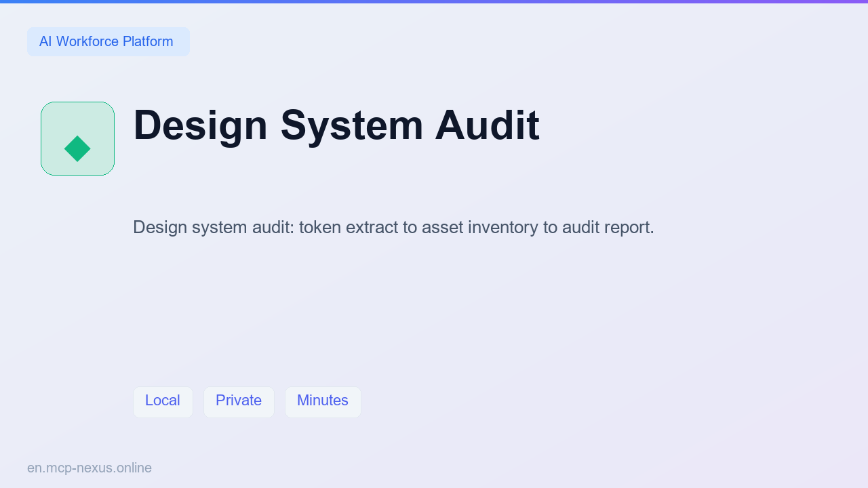Viewport: 868px width, 488px height.
Task: Open the AI Workforce Platform badge
Action: (108, 41)
